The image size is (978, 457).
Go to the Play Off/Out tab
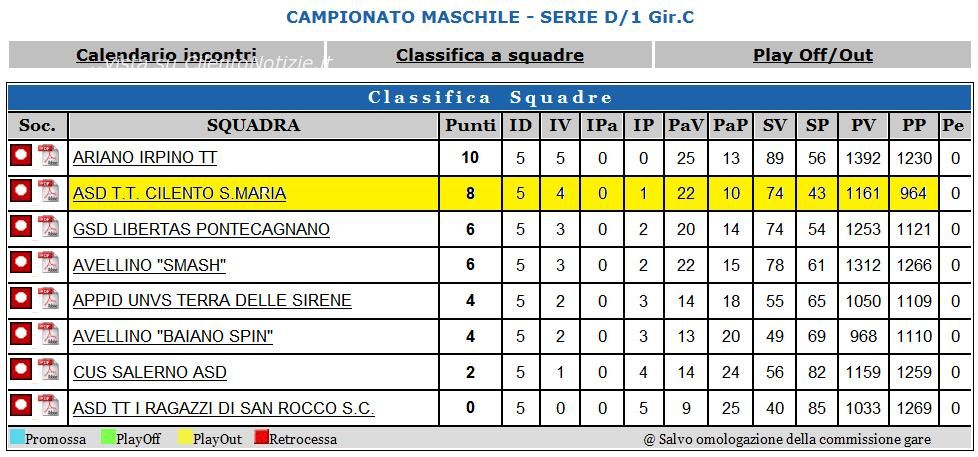click(813, 55)
